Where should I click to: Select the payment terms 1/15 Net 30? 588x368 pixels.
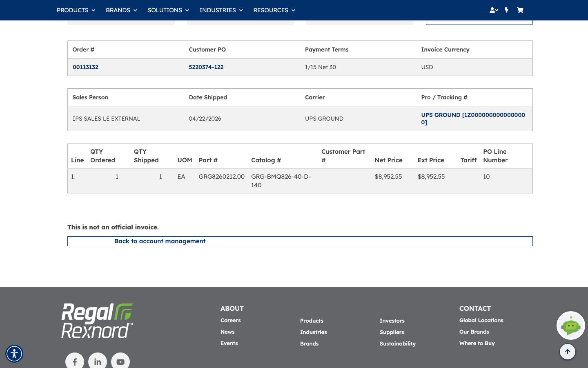(321, 67)
